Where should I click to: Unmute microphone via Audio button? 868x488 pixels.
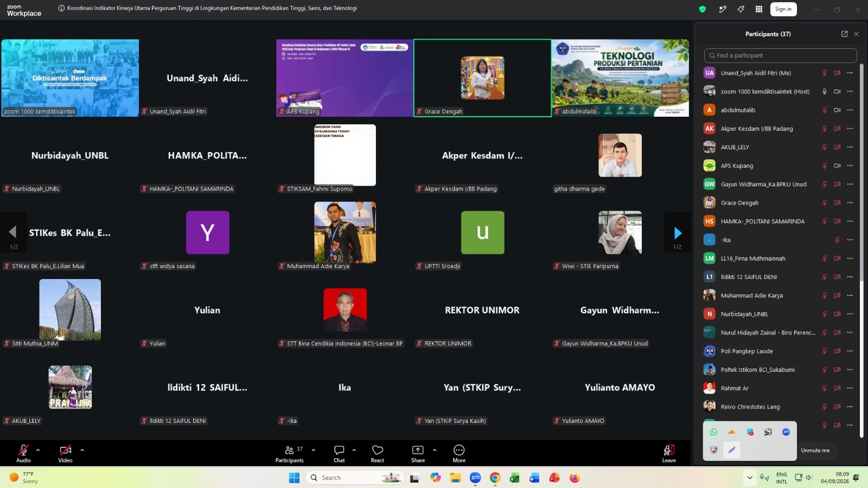click(23, 454)
